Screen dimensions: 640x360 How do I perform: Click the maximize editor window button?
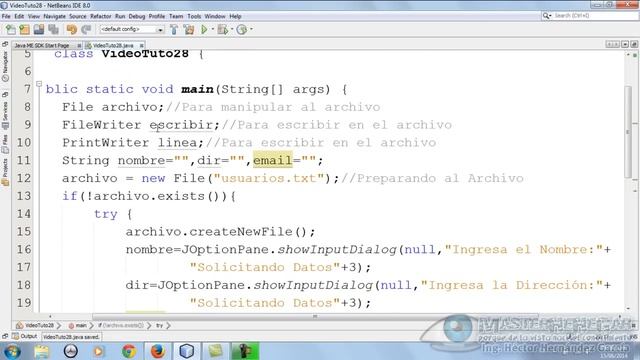tap(633, 44)
